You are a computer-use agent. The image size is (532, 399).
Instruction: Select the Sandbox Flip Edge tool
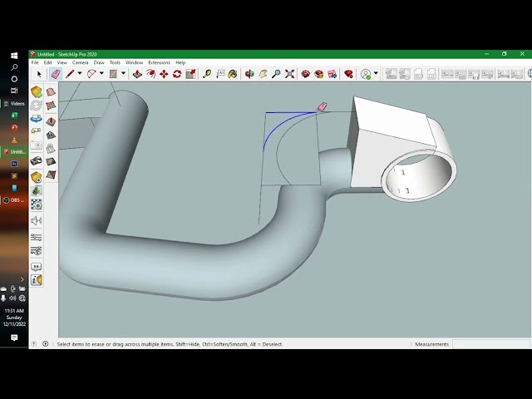tap(51, 175)
